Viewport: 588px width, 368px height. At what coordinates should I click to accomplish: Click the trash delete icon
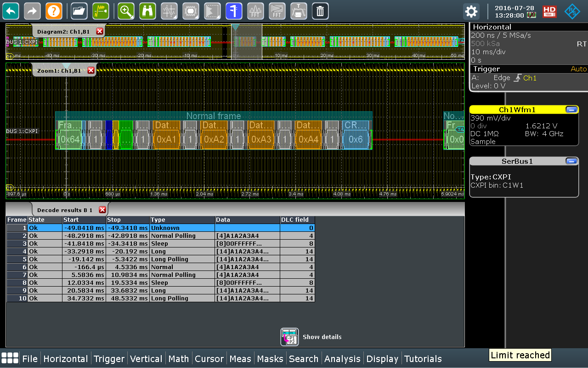pos(320,11)
